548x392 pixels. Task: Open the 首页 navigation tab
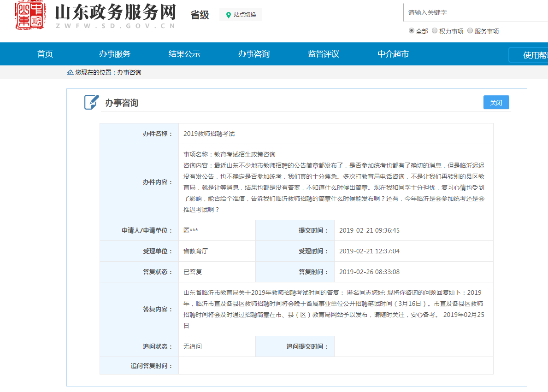coord(45,54)
